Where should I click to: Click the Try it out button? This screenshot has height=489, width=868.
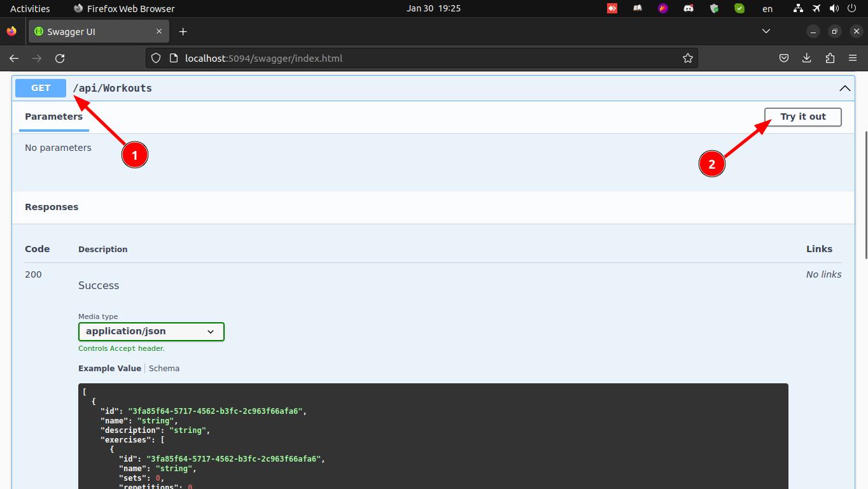point(802,117)
